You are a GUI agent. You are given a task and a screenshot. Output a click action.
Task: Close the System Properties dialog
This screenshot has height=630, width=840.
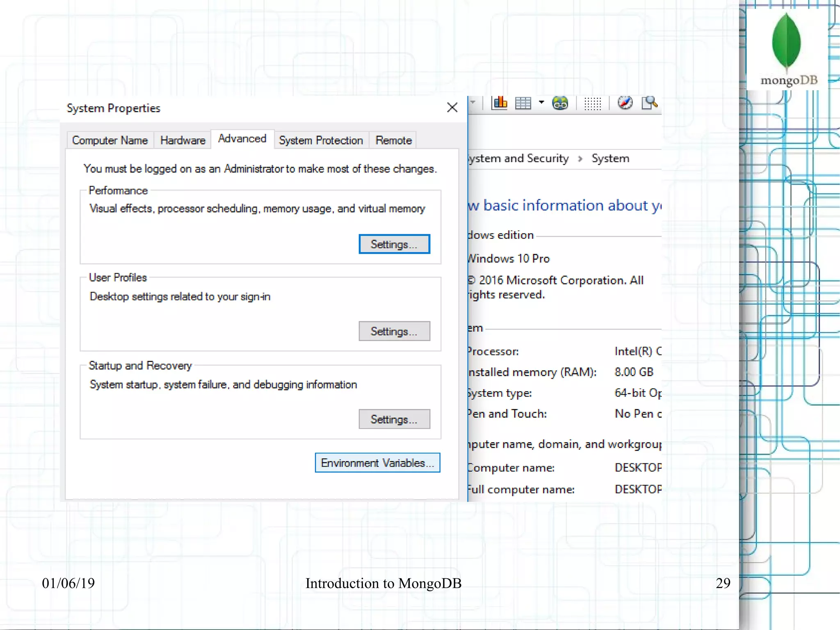tap(452, 108)
